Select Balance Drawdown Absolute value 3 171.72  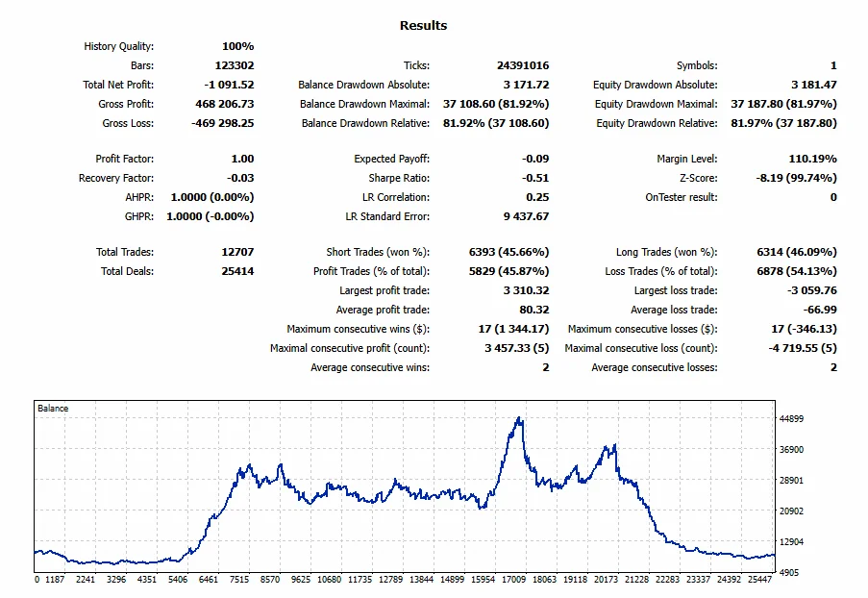pyautogui.click(x=527, y=85)
